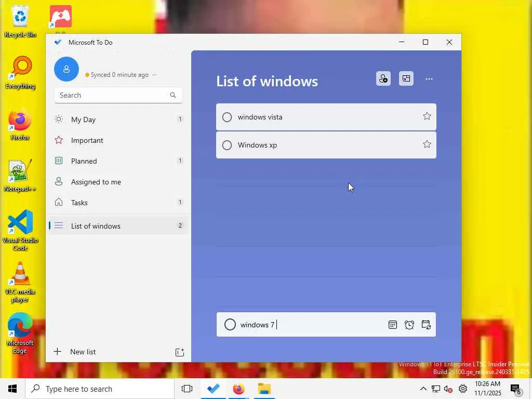Click windows vista task text
This screenshot has width=532, height=399.
pyautogui.click(x=260, y=117)
